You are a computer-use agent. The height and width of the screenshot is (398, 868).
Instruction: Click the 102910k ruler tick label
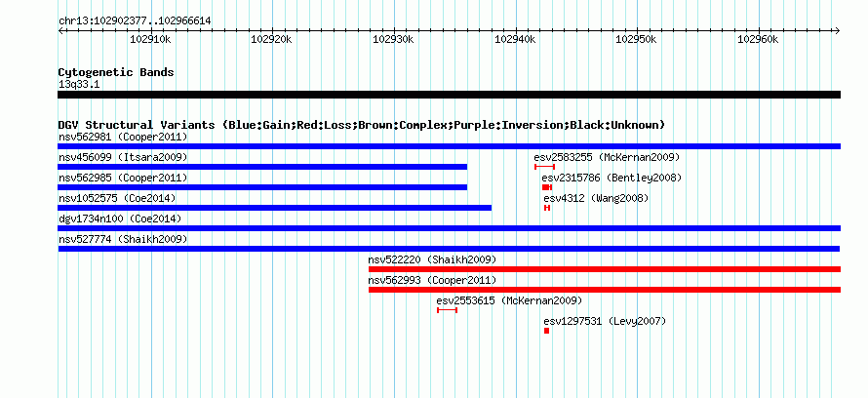pyautogui.click(x=150, y=39)
